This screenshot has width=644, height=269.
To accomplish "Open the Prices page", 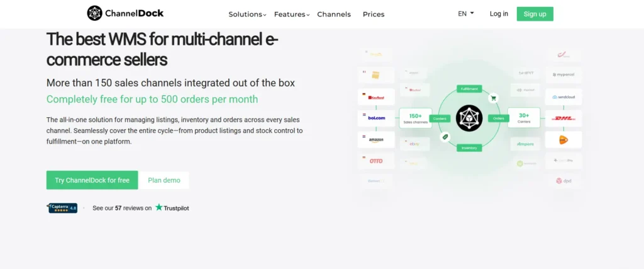I will click(374, 14).
